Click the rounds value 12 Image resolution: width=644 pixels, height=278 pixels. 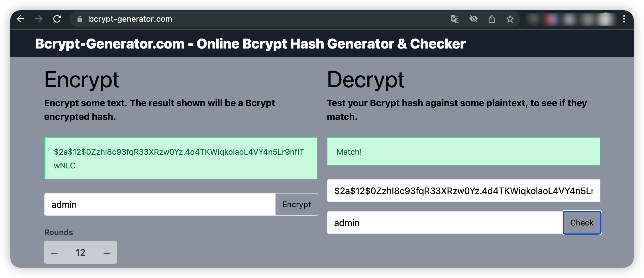tap(80, 253)
